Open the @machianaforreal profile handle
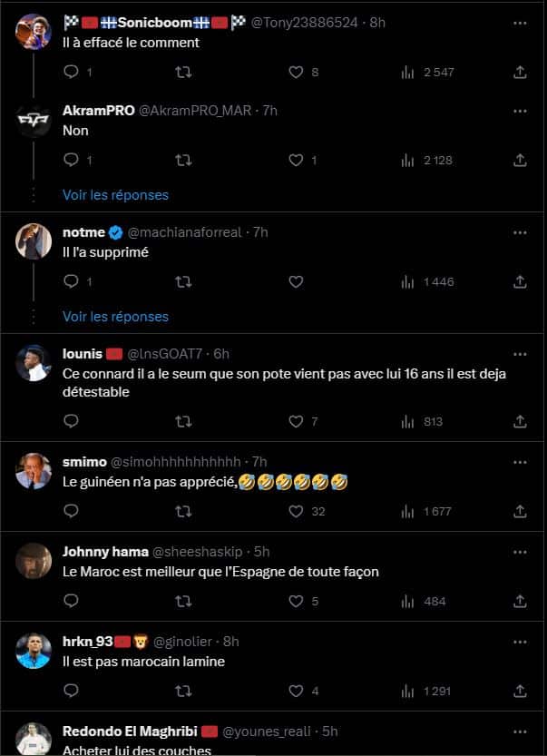 point(191,232)
